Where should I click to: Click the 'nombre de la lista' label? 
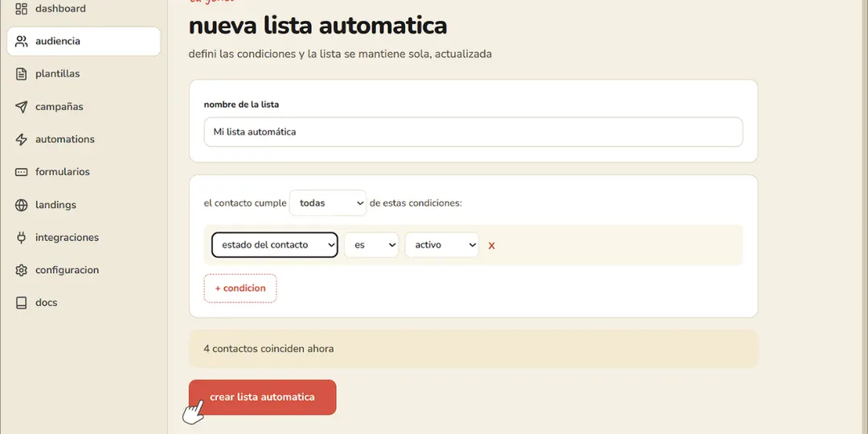coord(241,104)
